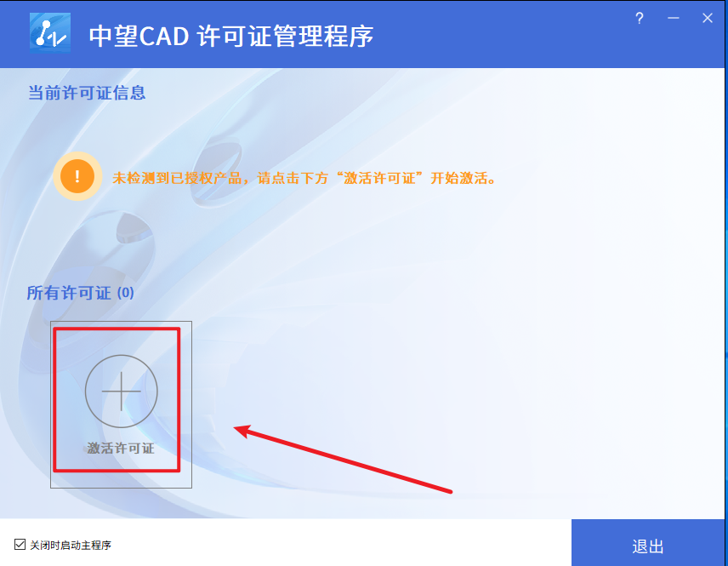
Task: Click the (0) license count
Action: [125, 294]
